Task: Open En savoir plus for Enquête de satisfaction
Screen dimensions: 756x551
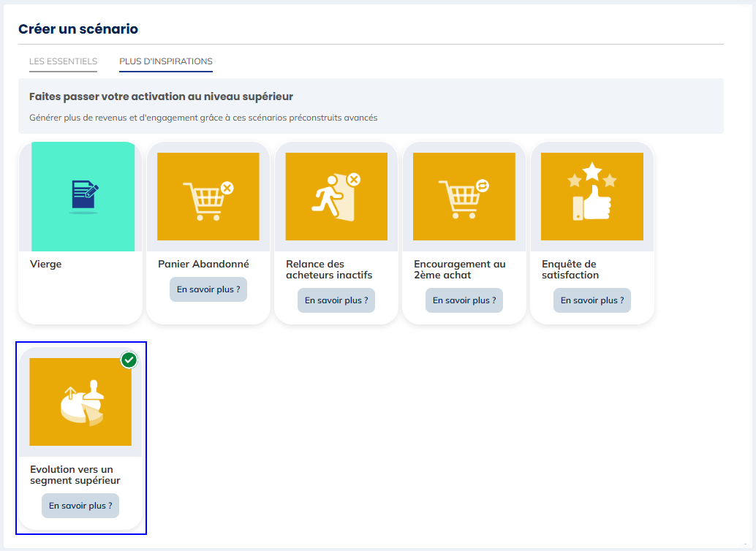Action: click(592, 300)
